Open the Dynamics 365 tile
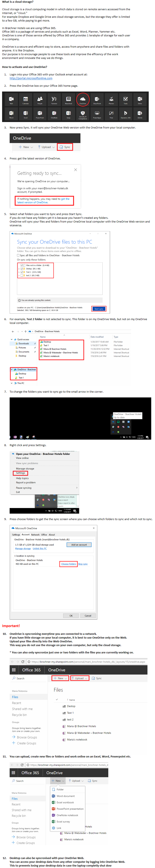155x868 pixels. coord(126,114)
